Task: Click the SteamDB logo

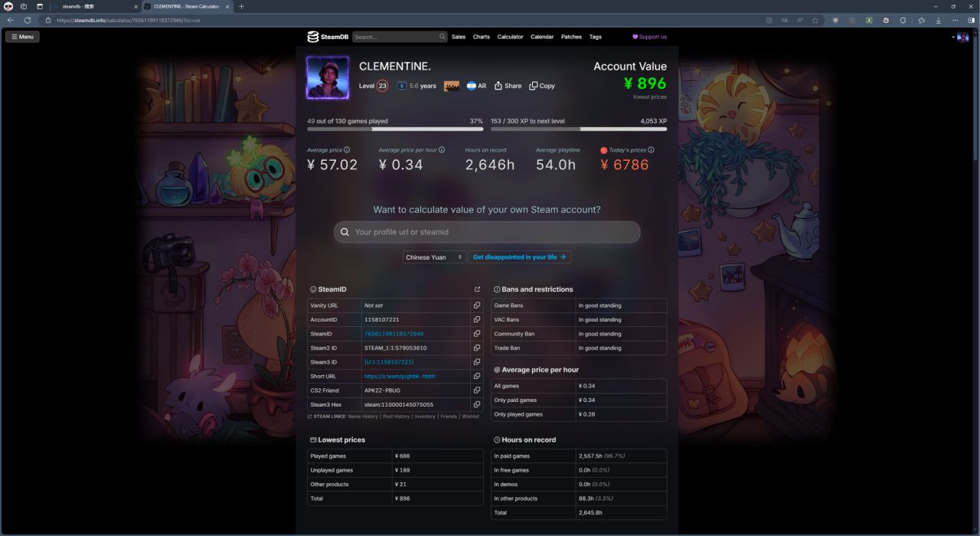Action: point(328,37)
